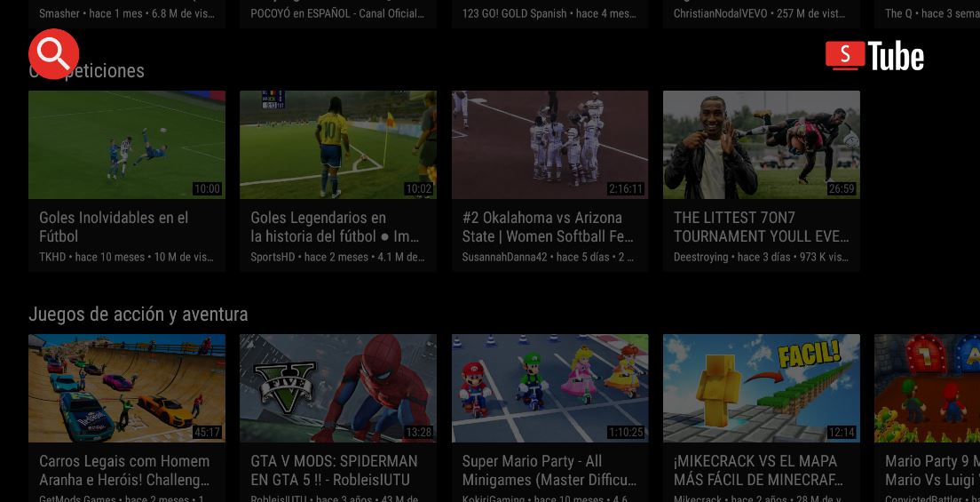
Task: Open Super Mario Party minigames thumbnail
Action: 550,388
